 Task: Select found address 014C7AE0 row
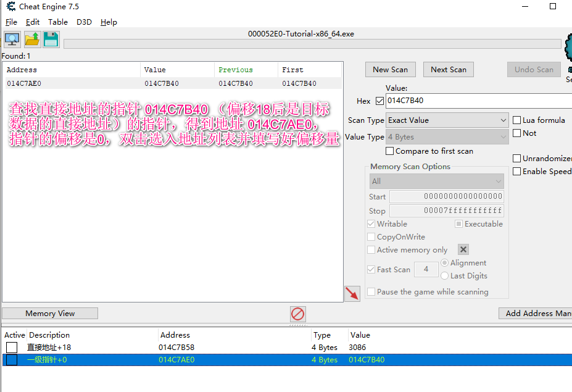click(x=172, y=83)
